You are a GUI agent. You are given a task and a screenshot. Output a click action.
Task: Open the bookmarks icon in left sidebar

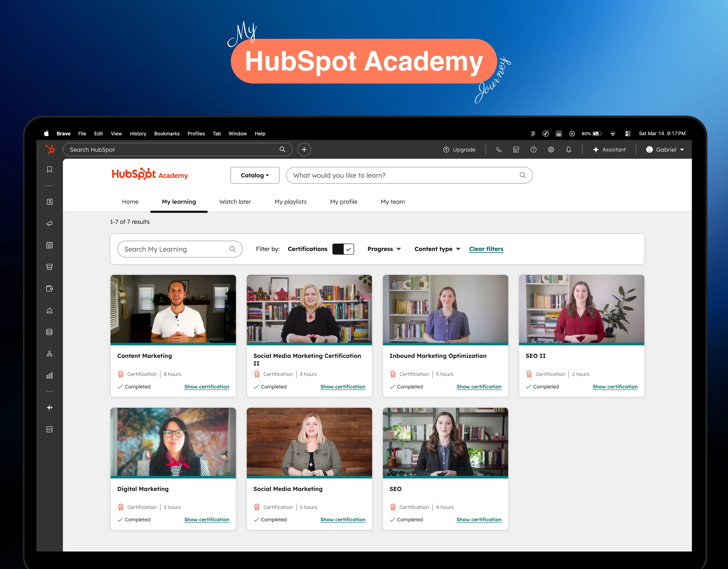point(49,170)
